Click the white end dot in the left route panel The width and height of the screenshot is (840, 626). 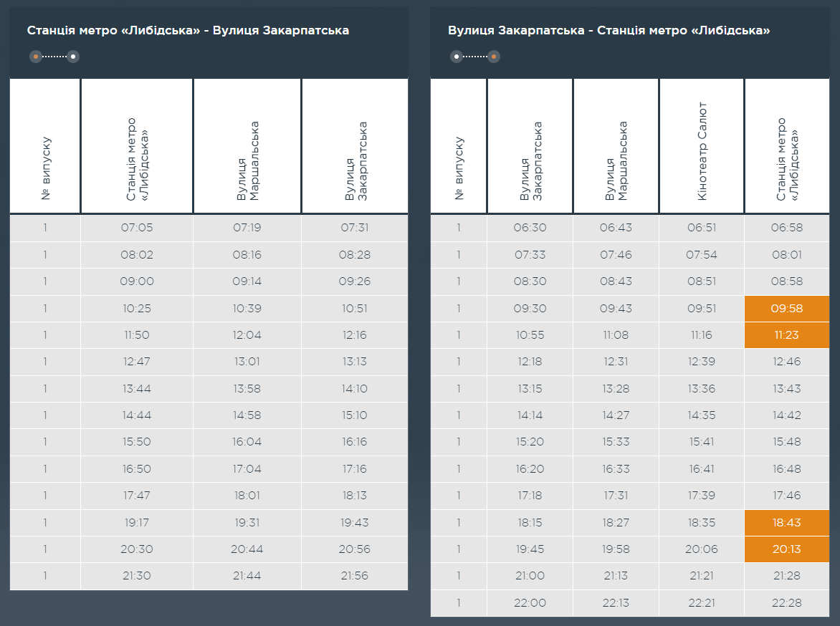pos(72,57)
